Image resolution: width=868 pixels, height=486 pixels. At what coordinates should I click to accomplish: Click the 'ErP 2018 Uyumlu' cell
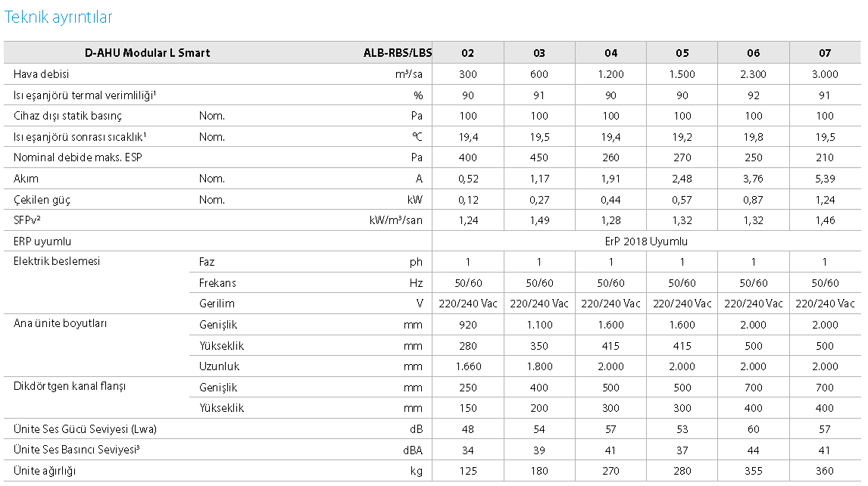pyautogui.click(x=647, y=241)
